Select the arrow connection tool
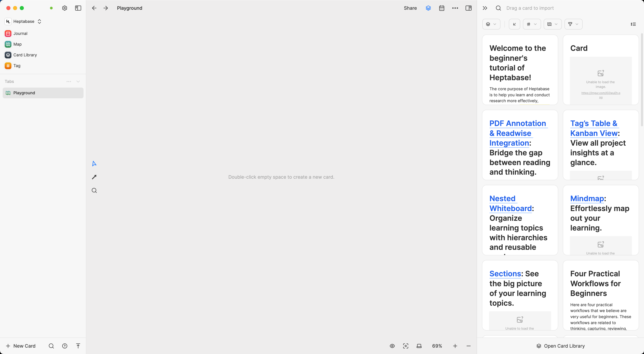Viewport: 644px width, 354px height. [94, 177]
